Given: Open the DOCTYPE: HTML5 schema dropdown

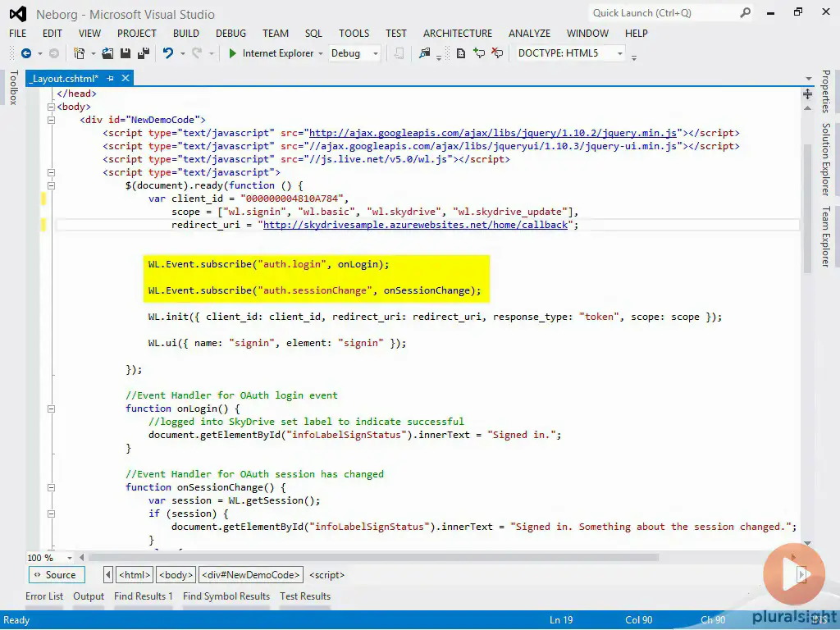Looking at the screenshot, I should pyautogui.click(x=620, y=53).
